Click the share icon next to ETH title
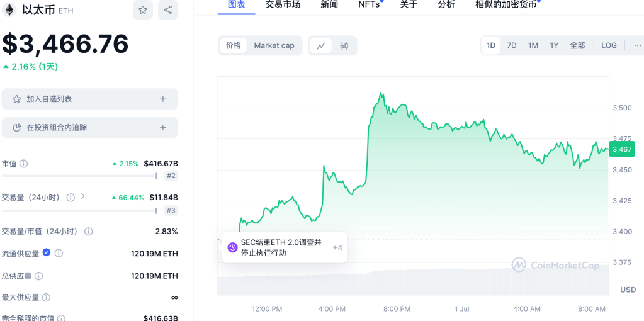This screenshot has width=644, height=321. 167,10
